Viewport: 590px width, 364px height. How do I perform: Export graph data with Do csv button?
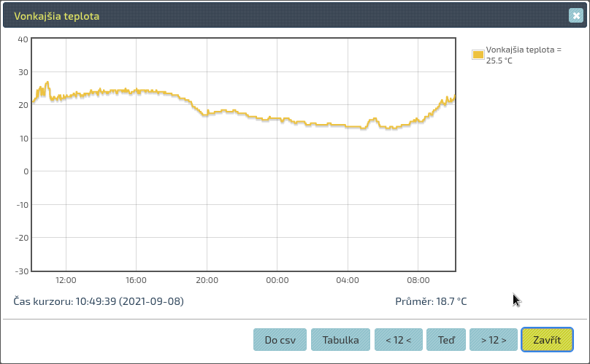pos(280,339)
